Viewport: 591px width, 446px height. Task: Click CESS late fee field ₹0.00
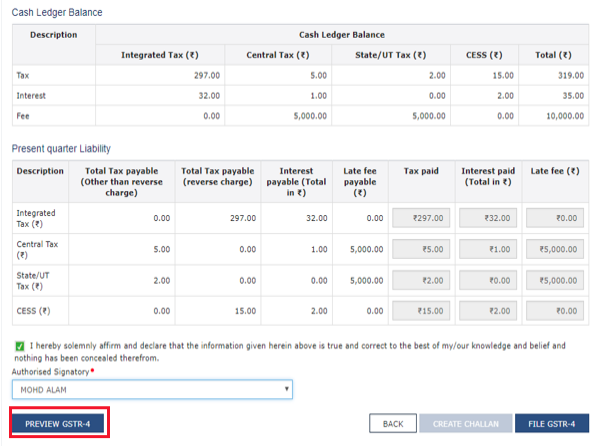[555, 311]
